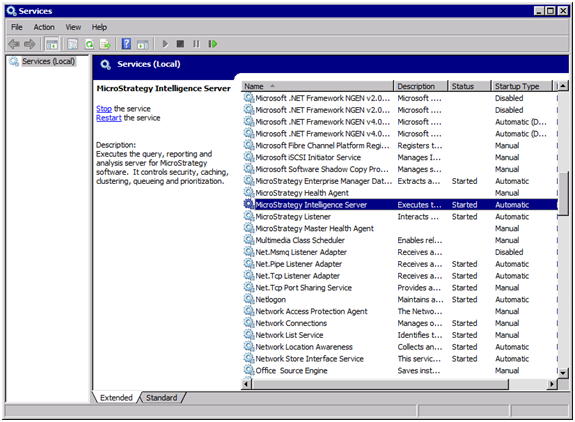Image resolution: width=575 pixels, height=422 pixels.
Task: Select the Net.Pipe Listener Adapter service
Action: pos(400,264)
